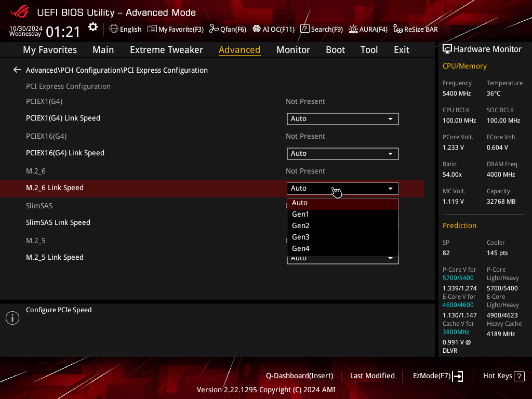Click the date 10/30/2024
532x399 pixels.
point(26,28)
